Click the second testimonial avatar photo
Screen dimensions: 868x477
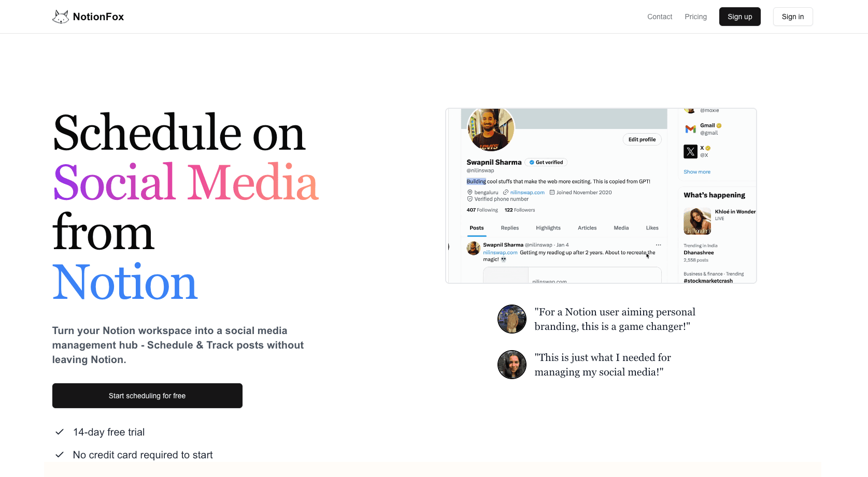pyautogui.click(x=512, y=365)
